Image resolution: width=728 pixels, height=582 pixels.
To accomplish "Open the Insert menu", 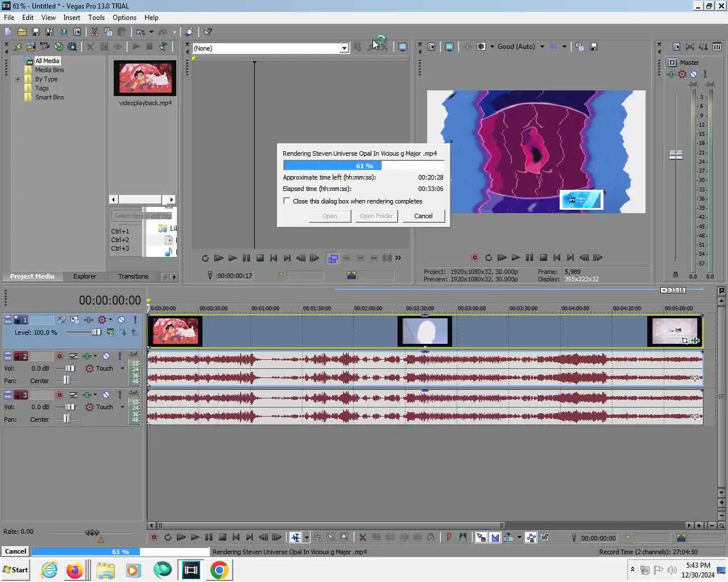I will click(x=72, y=18).
